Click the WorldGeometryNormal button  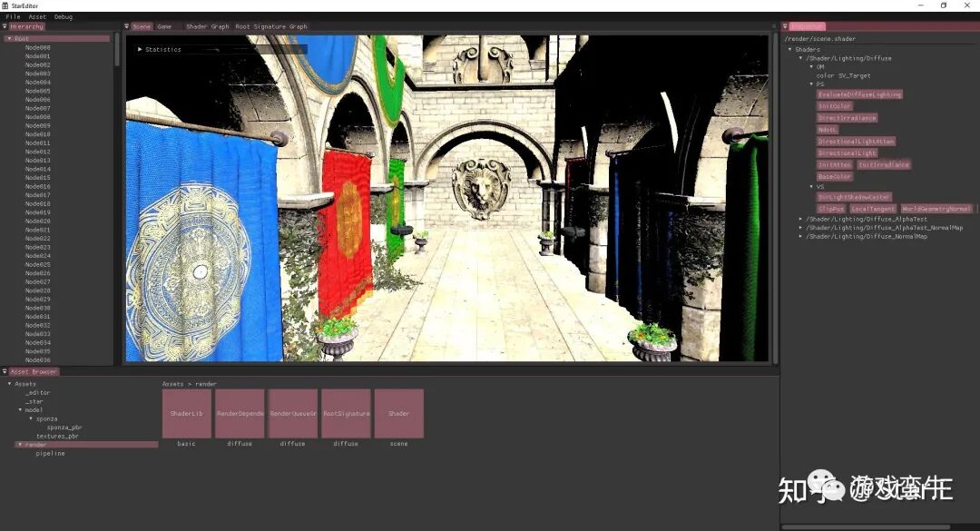tap(936, 209)
